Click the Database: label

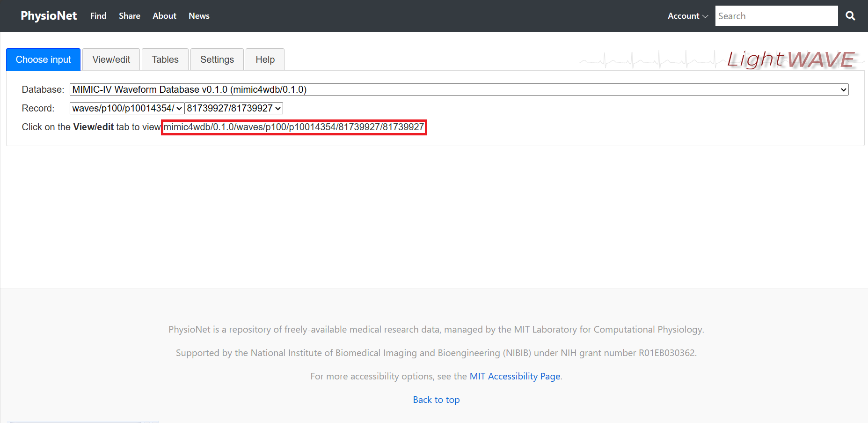pos(43,89)
